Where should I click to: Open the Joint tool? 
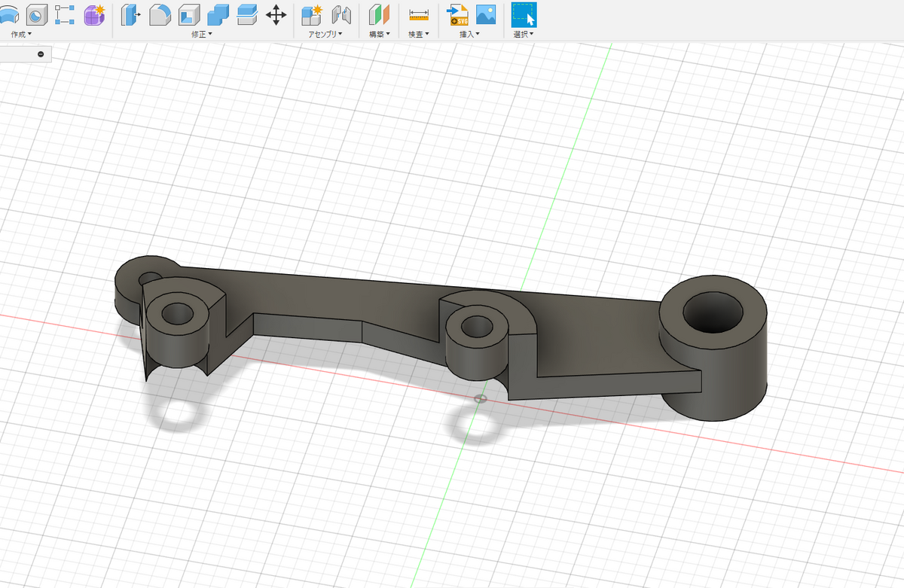(342, 14)
